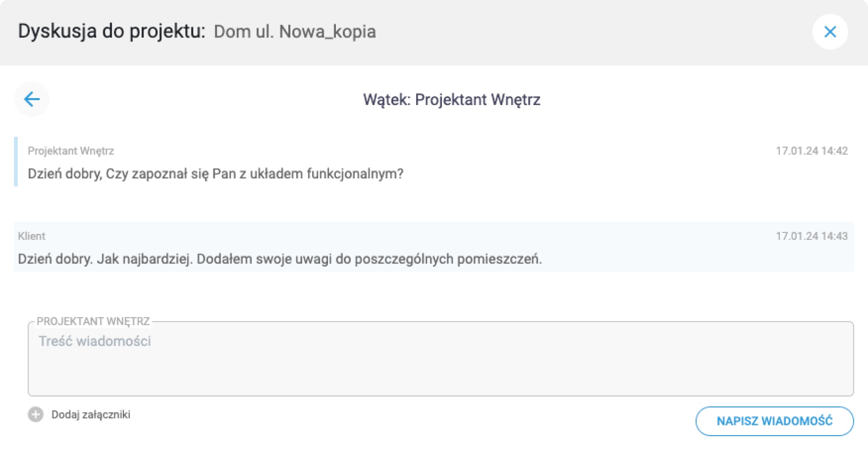Click the 'Dyskusja do projektu:' heading
This screenshot has width=868, height=452.
tap(111, 31)
